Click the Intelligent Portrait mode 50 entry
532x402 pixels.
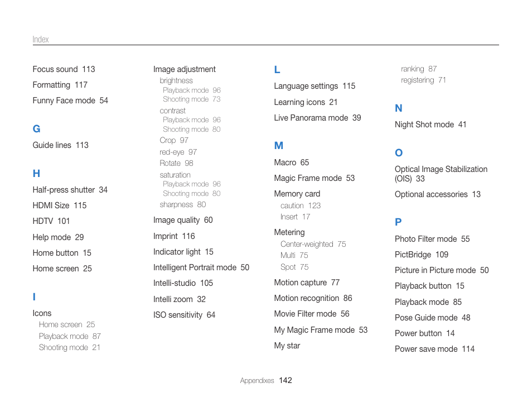pyautogui.click(x=201, y=268)
